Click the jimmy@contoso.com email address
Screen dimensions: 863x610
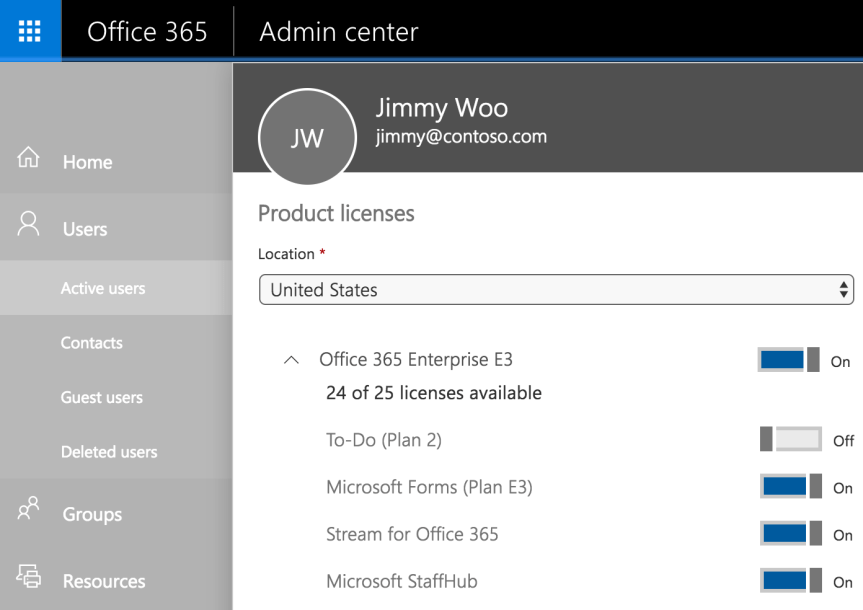(461, 137)
